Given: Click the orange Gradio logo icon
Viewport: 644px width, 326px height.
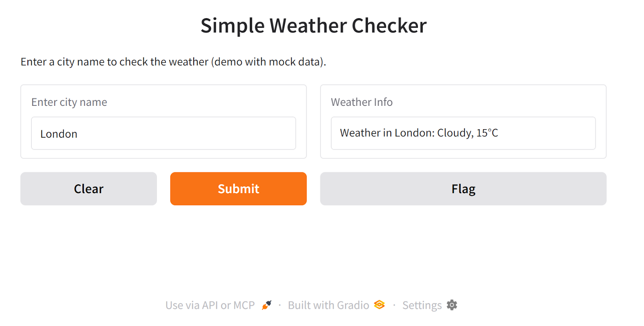Looking at the screenshot, I should 379,305.
